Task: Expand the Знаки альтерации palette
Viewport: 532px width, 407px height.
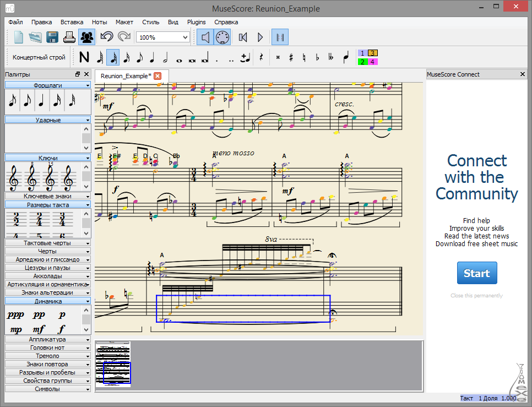Action: pyautogui.click(x=48, y=292)
